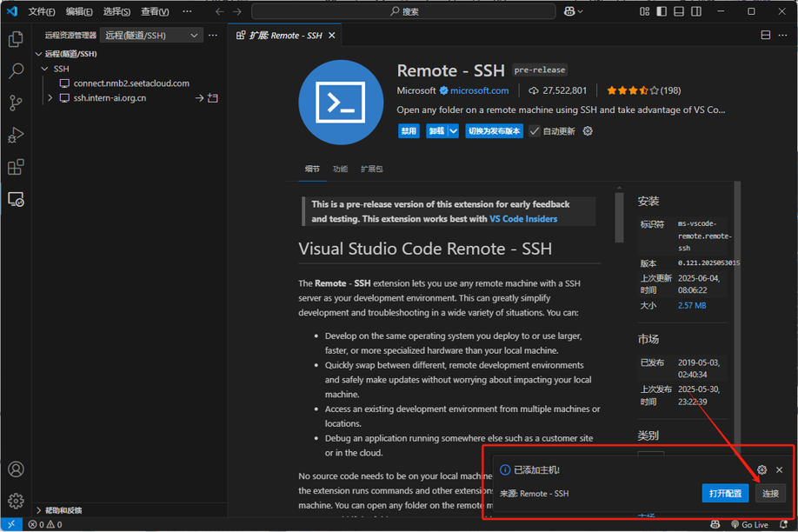Open editor More Actions menu
This screenshot has width=798, height=532.
(x=782, y=35)
